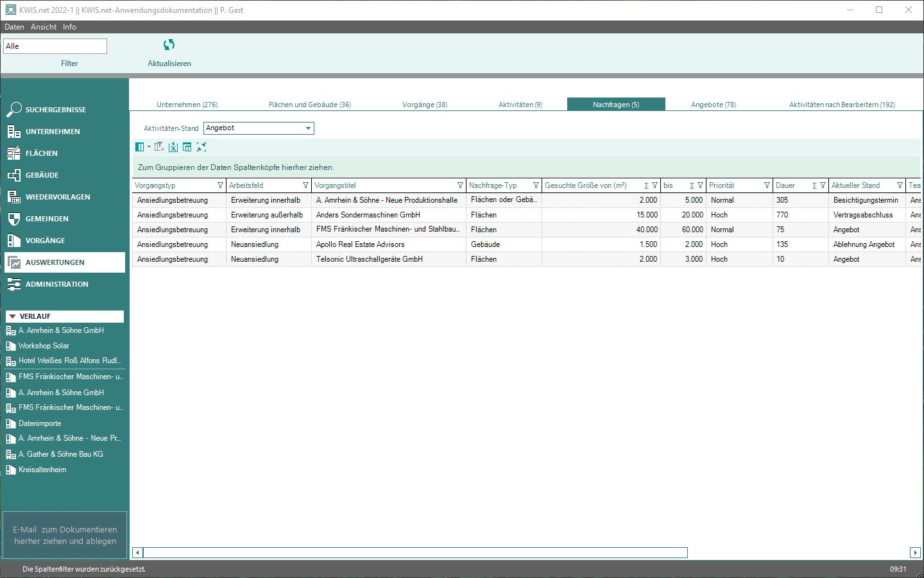This screenshot has height=578, width=924.
Task: Open filter for Priorität column
Action: (x=767, y=185)
